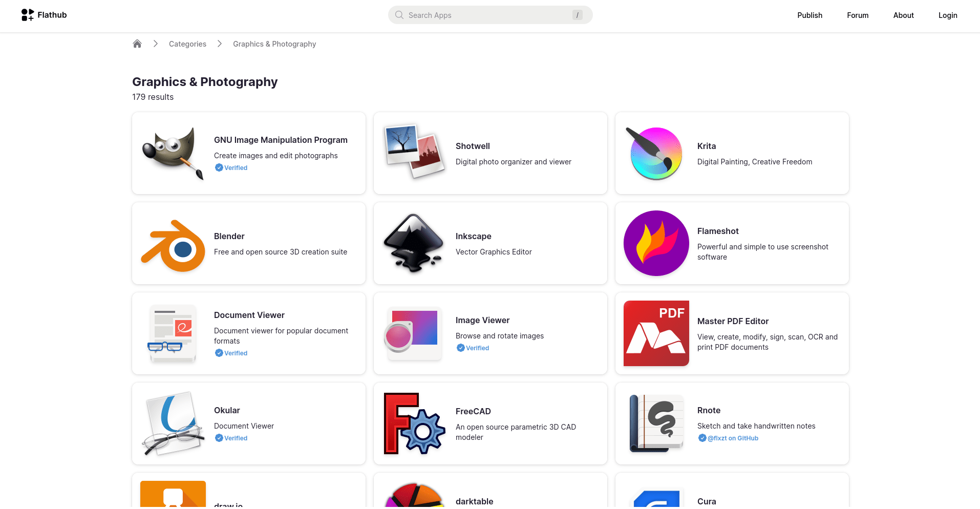
Task: Open the About menu item
Action: [x=903, y=15]
